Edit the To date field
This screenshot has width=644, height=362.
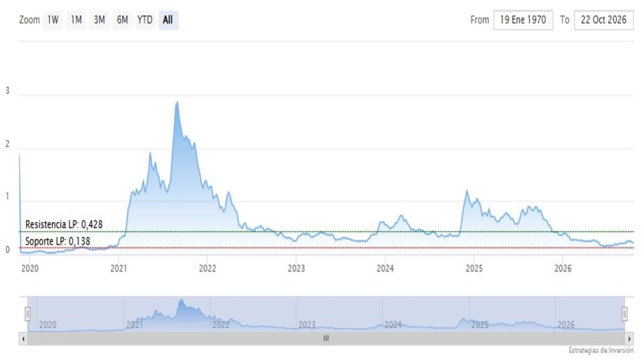point(604,20)
